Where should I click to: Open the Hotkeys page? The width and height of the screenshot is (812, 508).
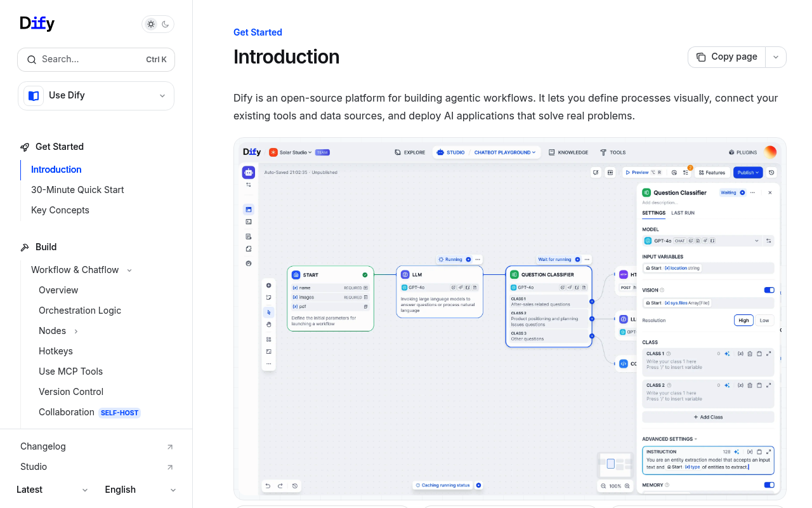tap(56, 351)
